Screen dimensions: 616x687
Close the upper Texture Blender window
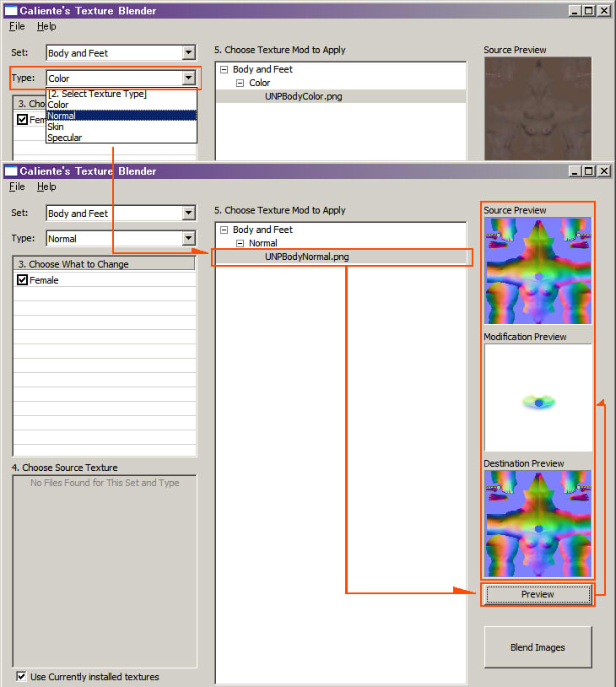tap(604, 10)
